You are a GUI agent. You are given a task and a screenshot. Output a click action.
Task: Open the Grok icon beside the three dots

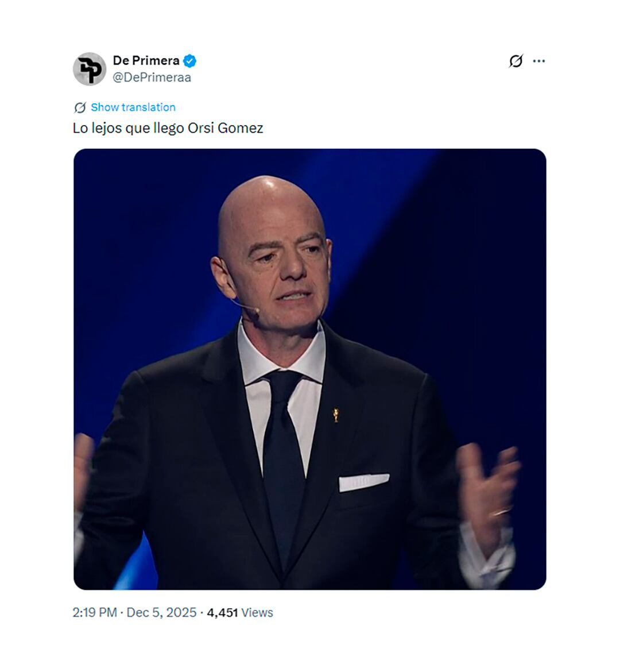516,61
